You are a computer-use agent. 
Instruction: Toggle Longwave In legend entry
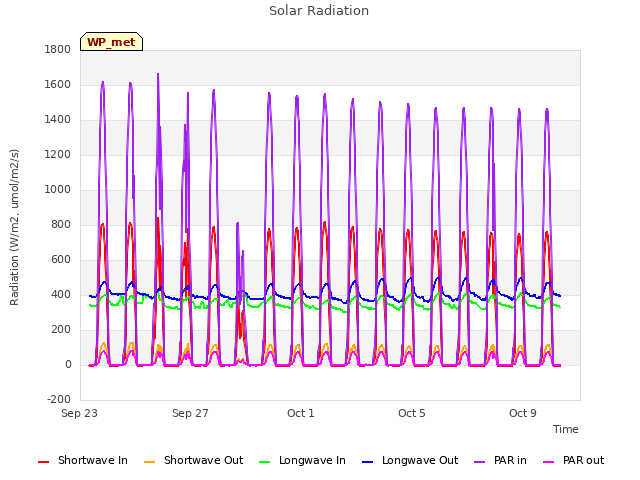tap(302, 460)
